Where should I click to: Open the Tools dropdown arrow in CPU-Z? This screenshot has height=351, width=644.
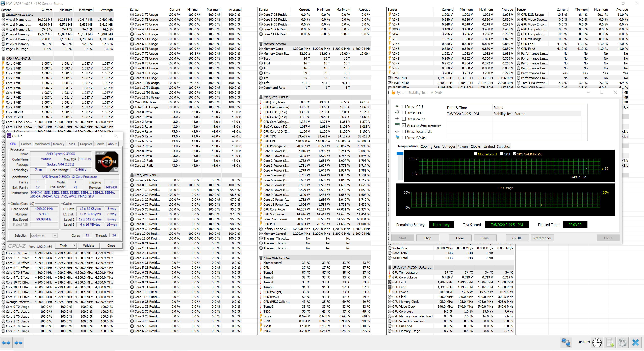[x=74, y=246]
